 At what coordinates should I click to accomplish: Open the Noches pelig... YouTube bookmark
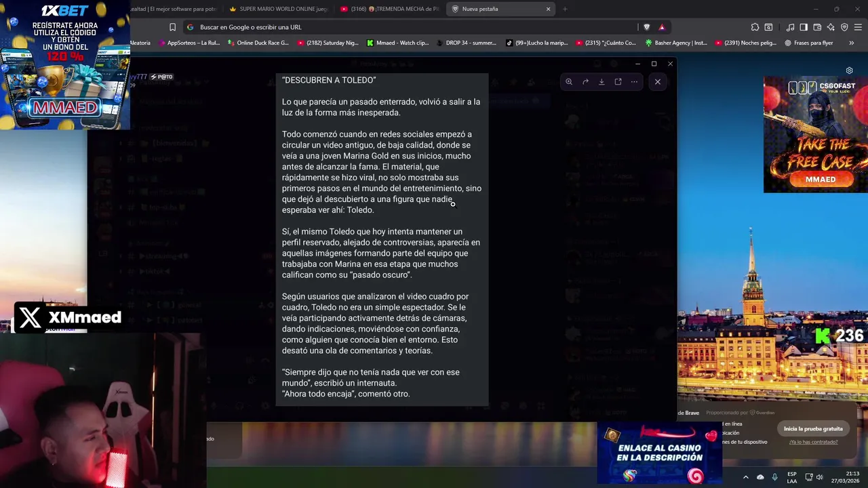coord(746,43)
